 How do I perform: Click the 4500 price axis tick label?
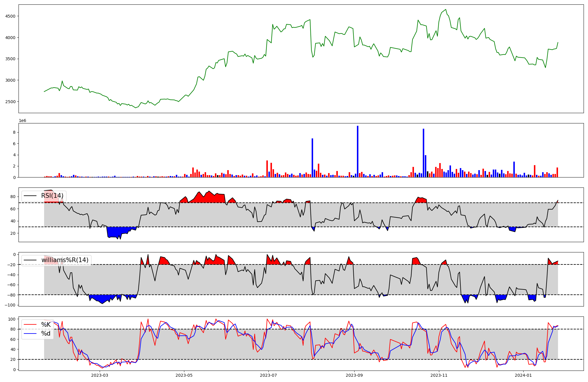pyautogui.click(x=11, y=16)
